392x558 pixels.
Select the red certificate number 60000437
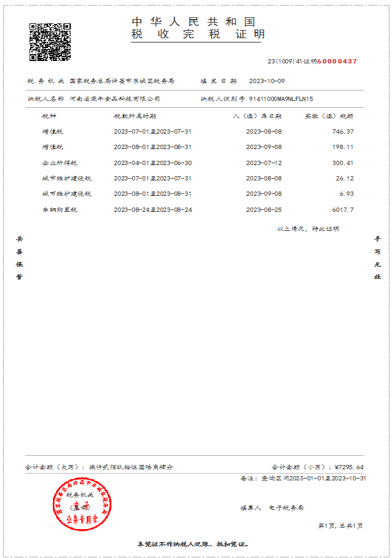[337, 62]
